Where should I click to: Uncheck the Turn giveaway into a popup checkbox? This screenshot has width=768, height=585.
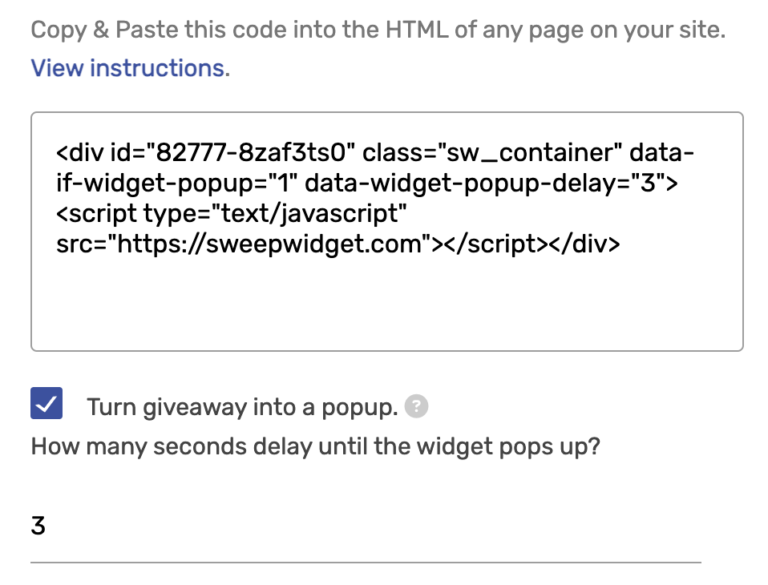[47, 403]
